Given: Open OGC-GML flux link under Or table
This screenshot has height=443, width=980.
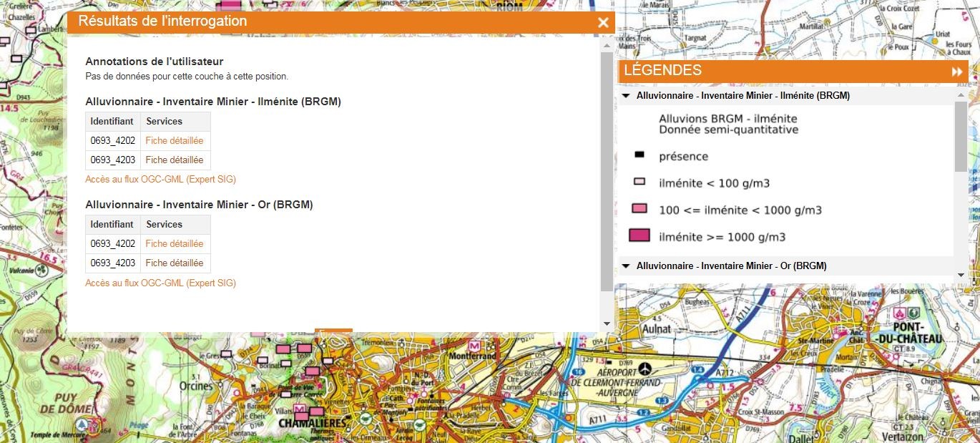Looking at the screenshot, I should (160, 283).
